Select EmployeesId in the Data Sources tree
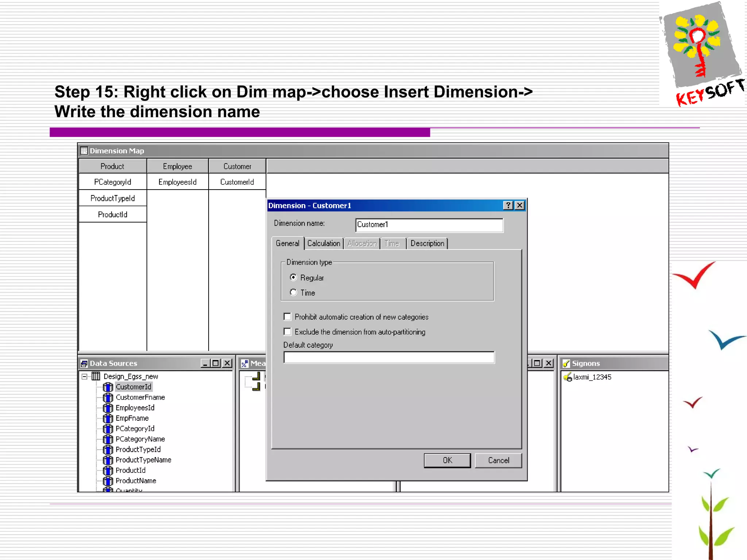The width and height of the screenshot is (747, 560). tap(135, 408)
